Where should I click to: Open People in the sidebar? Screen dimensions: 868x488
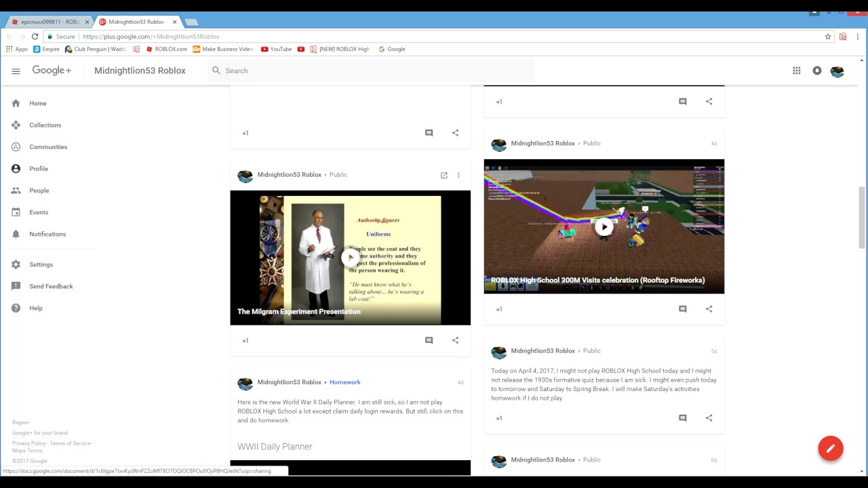pyautogui.click(x=39, y=190)
